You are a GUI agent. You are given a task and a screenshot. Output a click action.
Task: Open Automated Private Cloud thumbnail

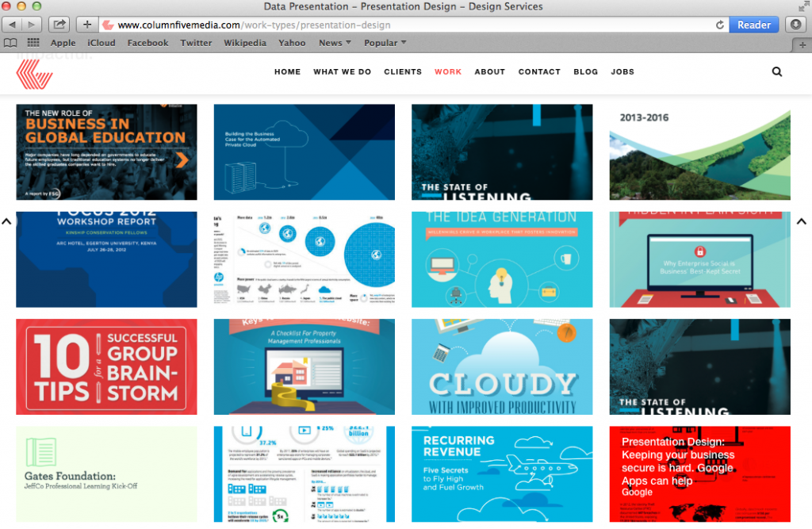(x=304, y=151)
